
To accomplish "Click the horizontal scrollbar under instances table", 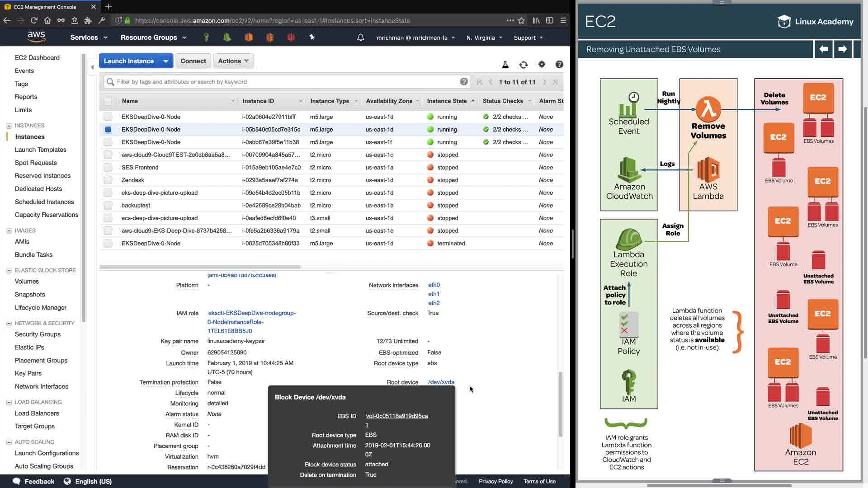I will pyautogui.click(x=200, y=267).
